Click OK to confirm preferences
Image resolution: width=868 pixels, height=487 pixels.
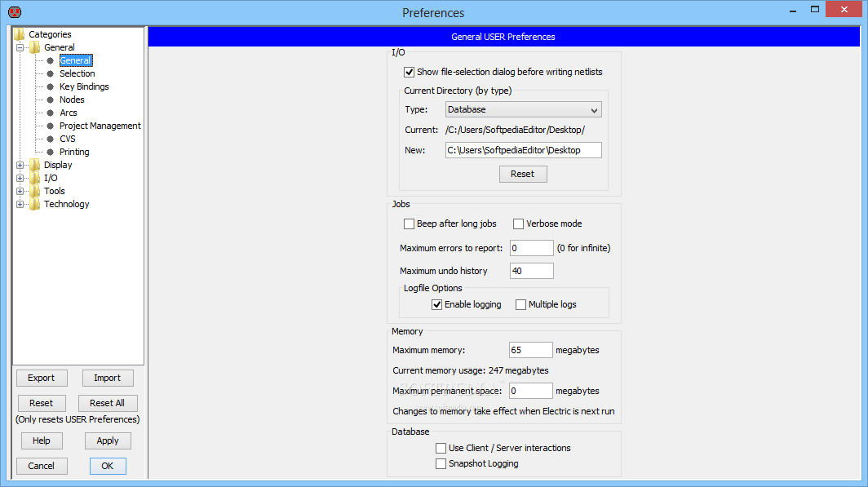point(108,466)
